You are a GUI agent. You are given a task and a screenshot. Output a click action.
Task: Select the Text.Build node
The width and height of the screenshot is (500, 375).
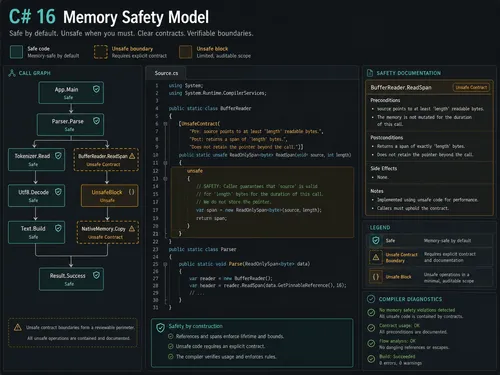coord(36,232)
